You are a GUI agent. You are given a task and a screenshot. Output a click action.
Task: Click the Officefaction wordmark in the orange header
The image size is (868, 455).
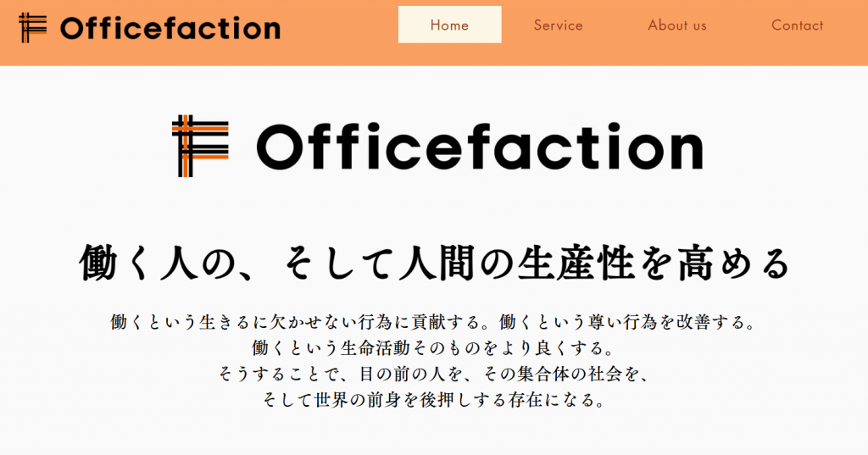click(170, 29)
